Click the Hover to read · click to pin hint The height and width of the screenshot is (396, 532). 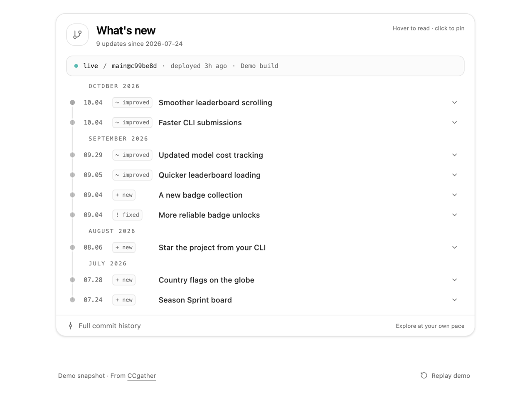429,28
